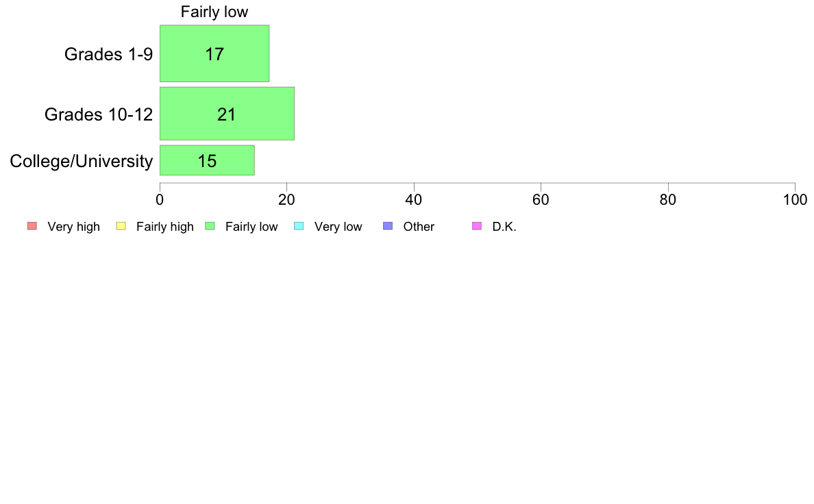Click the Very high legend text
The width and height of the screenshot is (814, 504).
74,227
